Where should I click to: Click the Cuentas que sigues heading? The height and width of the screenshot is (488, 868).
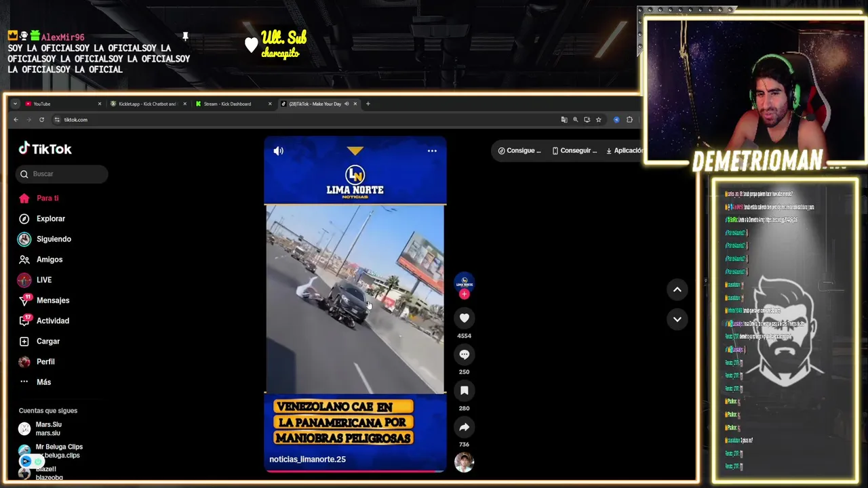(x=48, y=410)
